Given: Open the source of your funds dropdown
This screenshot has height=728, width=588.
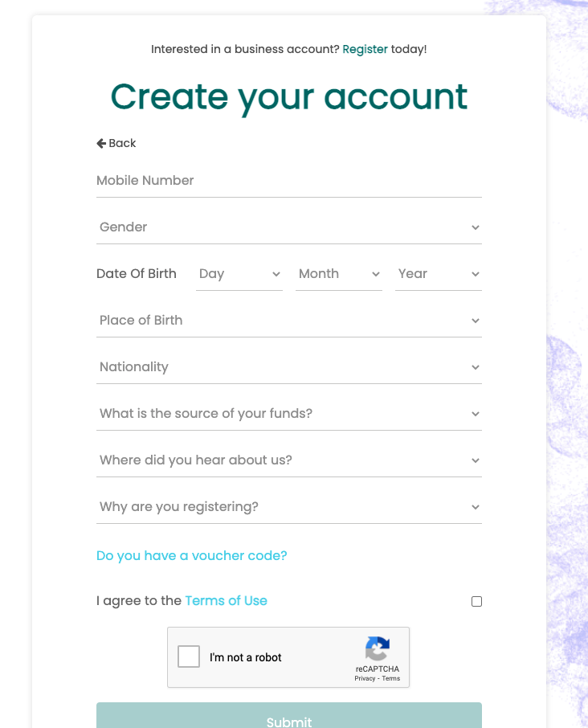Looking at the screenshot, I should [x=289, y=414].
